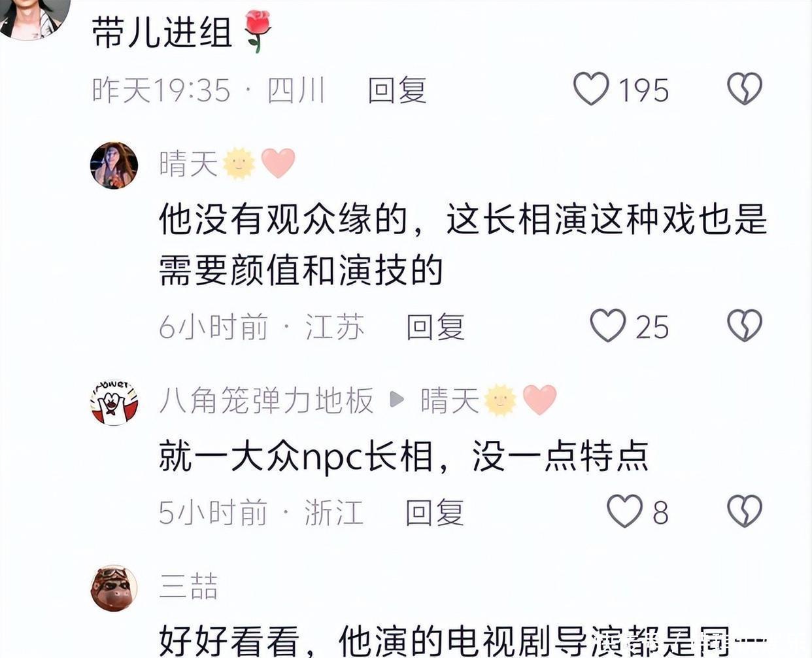Reply to the 带儿进组 comment from 四川
This screenshot has height=658, width=812.
coord(397,90)
